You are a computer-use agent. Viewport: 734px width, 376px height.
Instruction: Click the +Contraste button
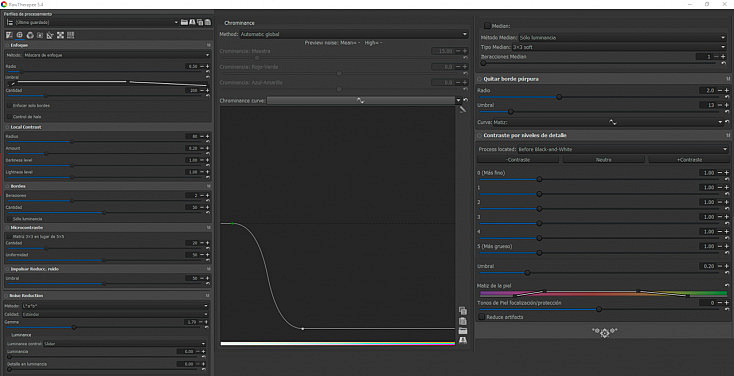click(689, 160)
